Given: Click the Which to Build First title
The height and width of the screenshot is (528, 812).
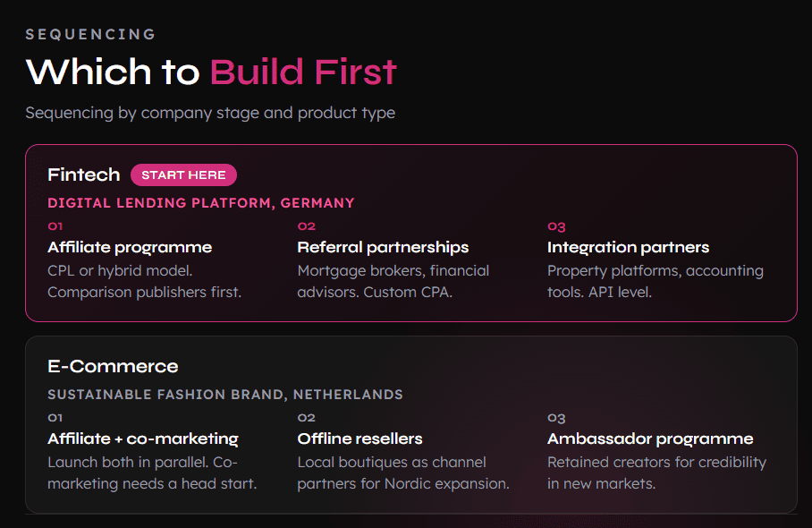Looking at the screenshot, I should click(x=211, y=72).
